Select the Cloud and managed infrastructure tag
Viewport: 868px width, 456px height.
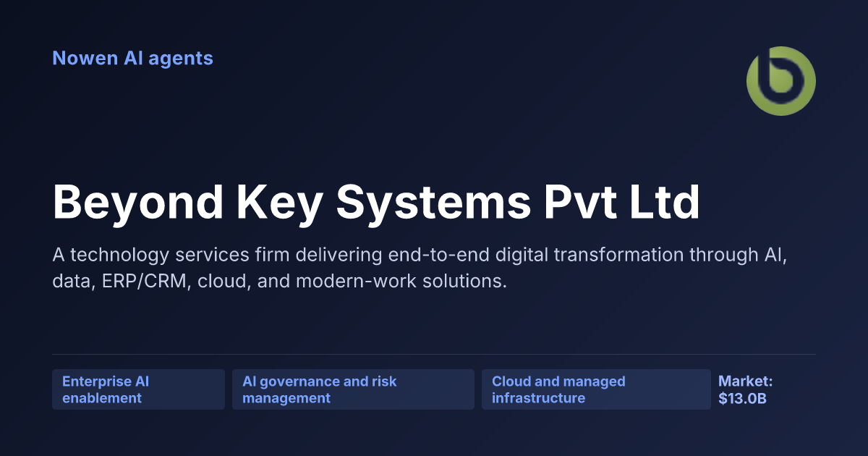(596, 389)
